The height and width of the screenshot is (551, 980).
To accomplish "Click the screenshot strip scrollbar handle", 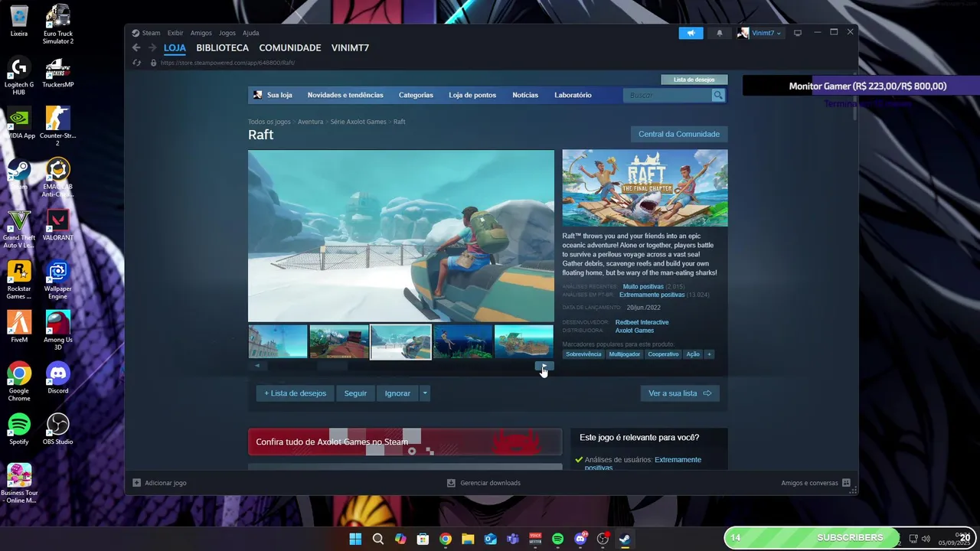I will (x=332, y=366).
